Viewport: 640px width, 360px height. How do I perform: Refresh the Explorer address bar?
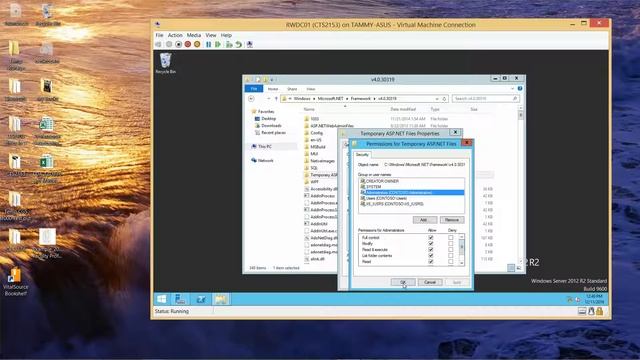pos(444,99)
